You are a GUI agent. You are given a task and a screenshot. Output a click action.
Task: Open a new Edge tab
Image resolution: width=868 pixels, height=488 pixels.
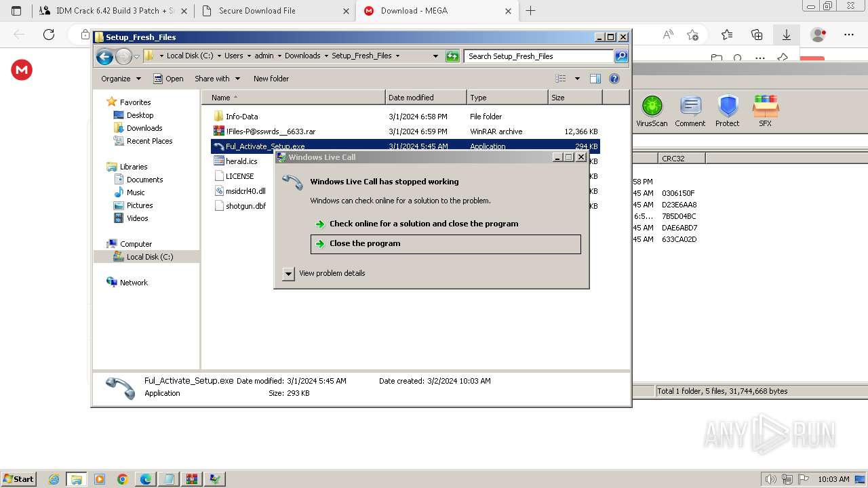coord(531,11)
